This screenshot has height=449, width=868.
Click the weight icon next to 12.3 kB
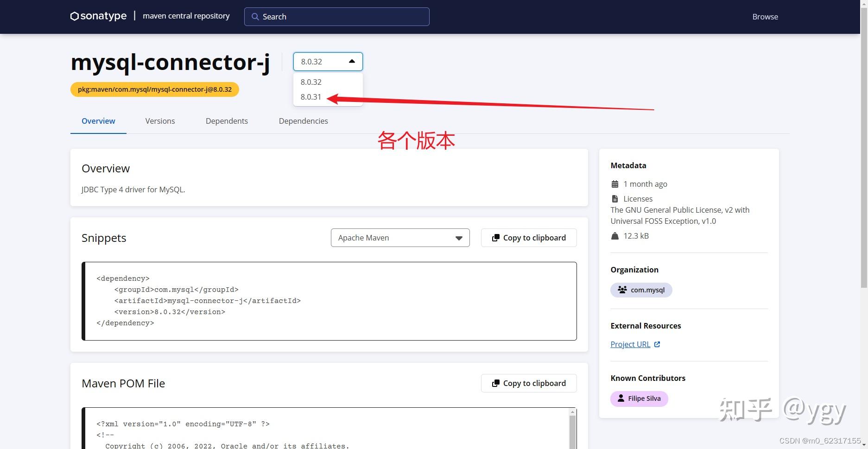point(615,235)
